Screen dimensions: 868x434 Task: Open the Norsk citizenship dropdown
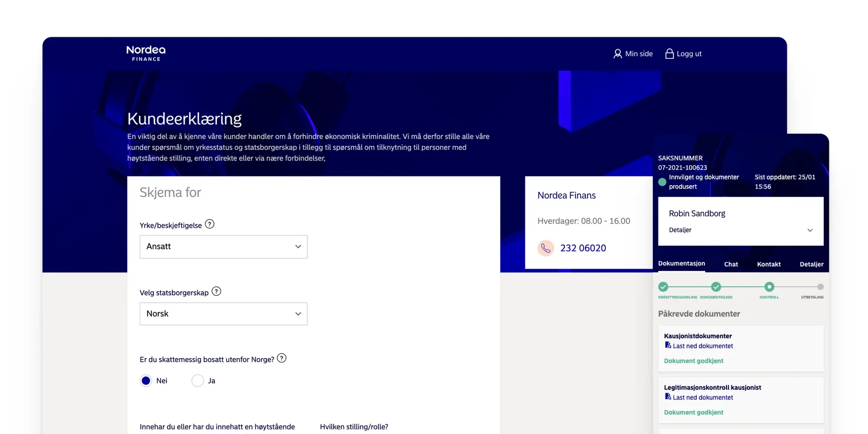[223, 314]
